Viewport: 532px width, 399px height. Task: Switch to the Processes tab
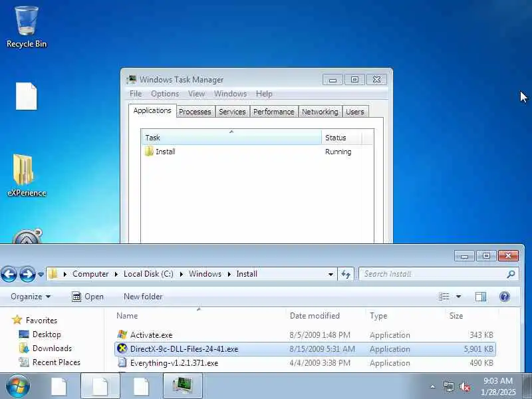point(195,112)
